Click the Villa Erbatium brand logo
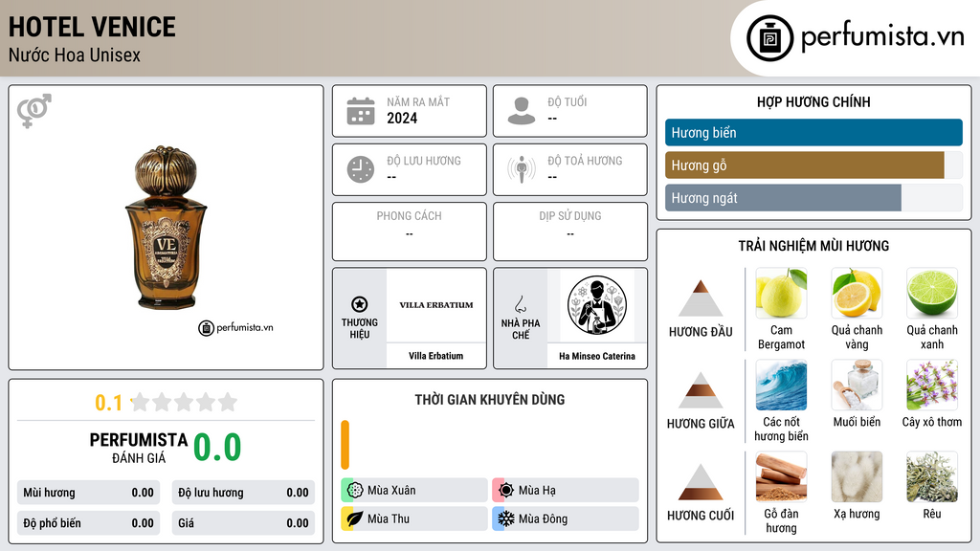The height and width of the screenshot is (551, 980). (x=436, y=305)
